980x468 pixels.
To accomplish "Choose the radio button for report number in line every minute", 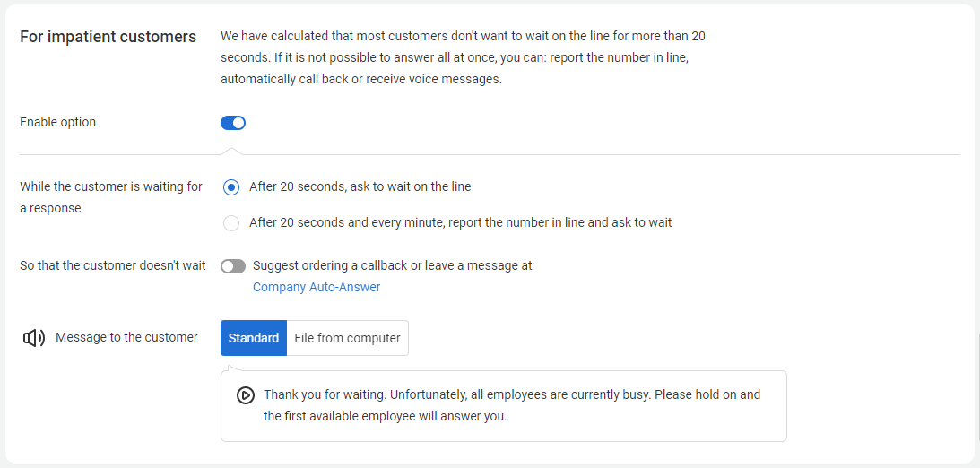I will pyautogui.click(x=231, y=223).
